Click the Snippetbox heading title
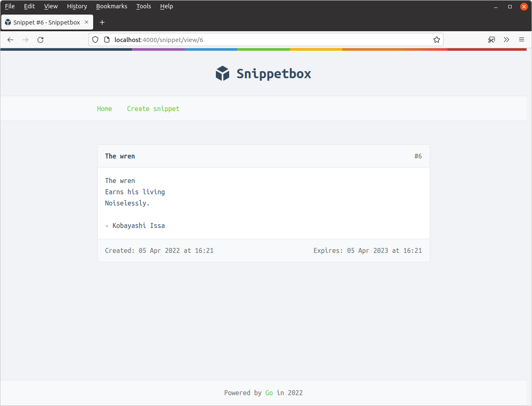This screenshot has width=532, height=406. point(274,74)
